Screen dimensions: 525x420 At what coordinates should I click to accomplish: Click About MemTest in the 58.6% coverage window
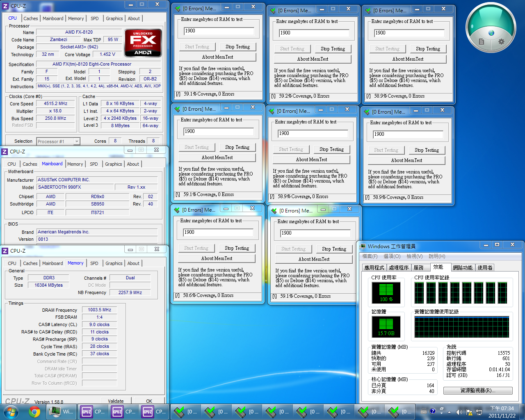point(217,258)
